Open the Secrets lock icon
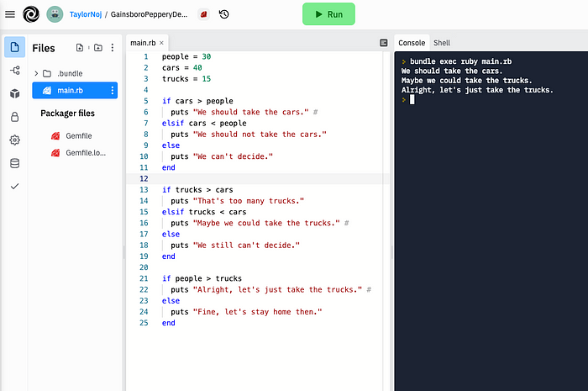The image size is (588, 391). tap(14, 117)
